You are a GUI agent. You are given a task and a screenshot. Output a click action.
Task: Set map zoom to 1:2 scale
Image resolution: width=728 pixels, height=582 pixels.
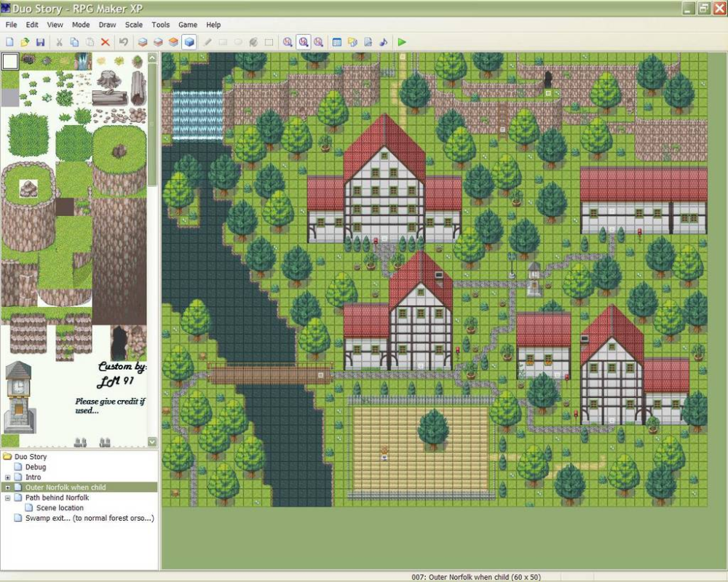303,42
